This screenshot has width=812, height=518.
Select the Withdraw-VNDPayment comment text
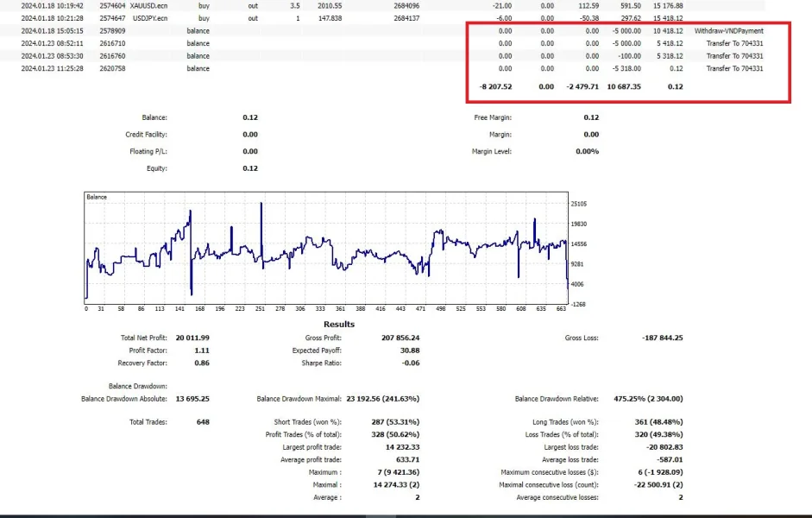coord(728,30)
